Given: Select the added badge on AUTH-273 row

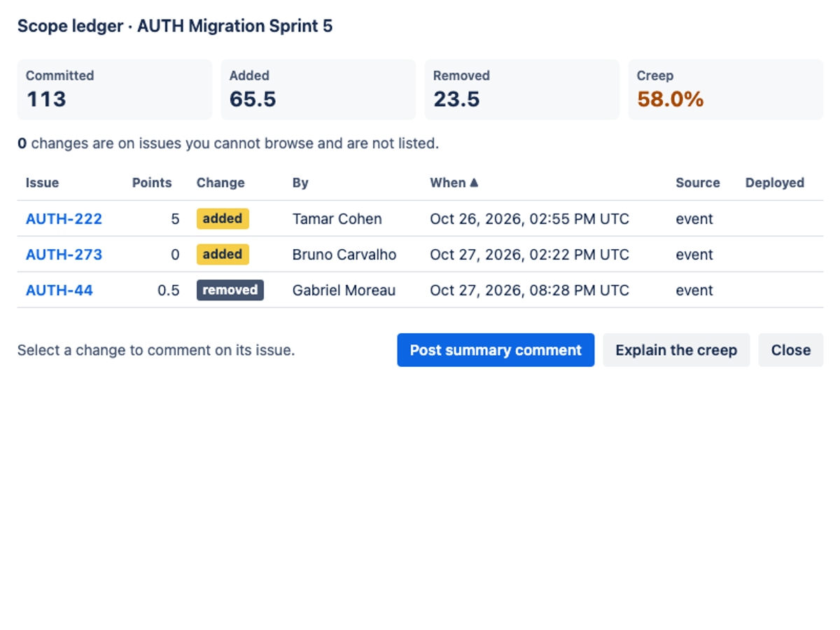Looking at the screenshot, I should click(223, 255).
